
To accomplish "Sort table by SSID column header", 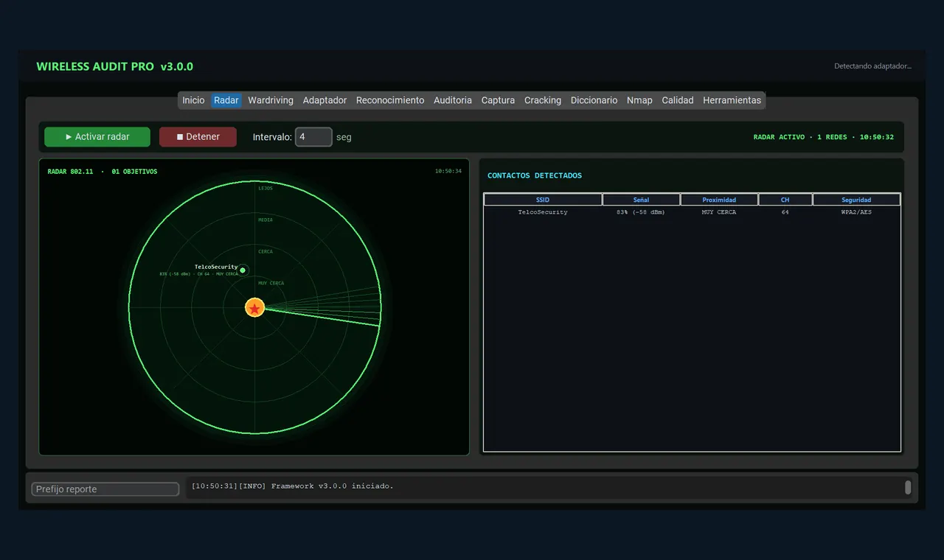I will click(x=543, y=200).
